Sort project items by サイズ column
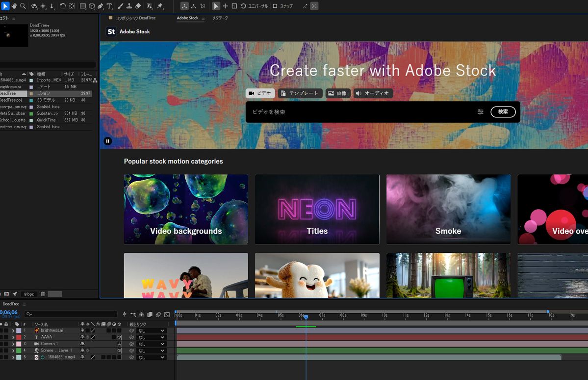The width and height of the screenshot is (588, 380). coord(69,74)
